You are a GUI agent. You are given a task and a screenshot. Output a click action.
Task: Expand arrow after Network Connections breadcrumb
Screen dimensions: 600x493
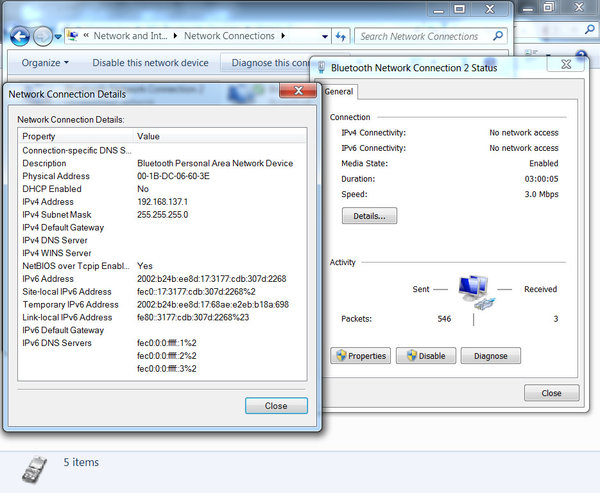283,36
